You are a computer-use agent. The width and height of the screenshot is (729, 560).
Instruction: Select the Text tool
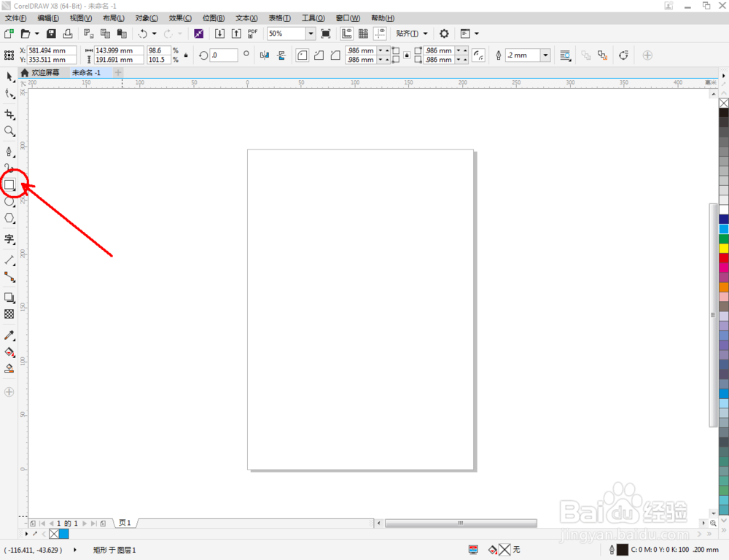click(x=9, y=239)
